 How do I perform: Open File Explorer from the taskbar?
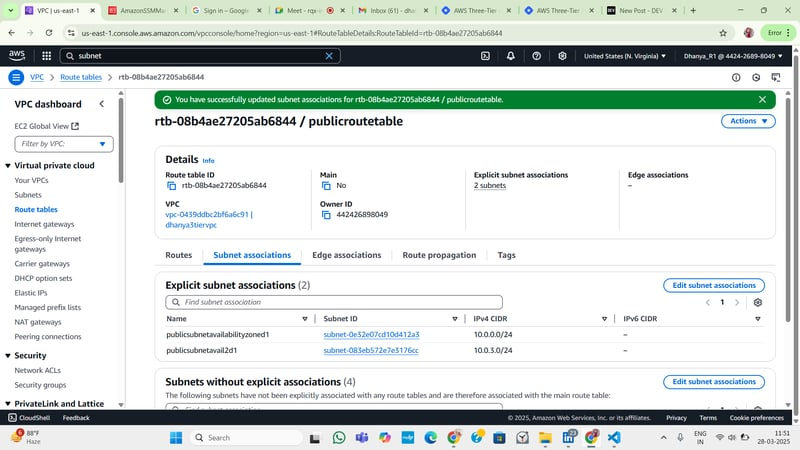545,438
